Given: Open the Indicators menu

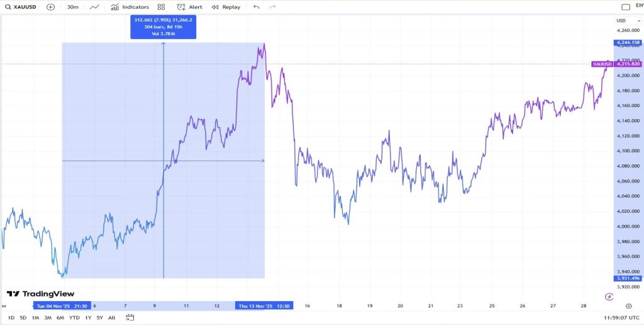Looking at the screenshot, I should pyautogui.click(x=130, y=7).
